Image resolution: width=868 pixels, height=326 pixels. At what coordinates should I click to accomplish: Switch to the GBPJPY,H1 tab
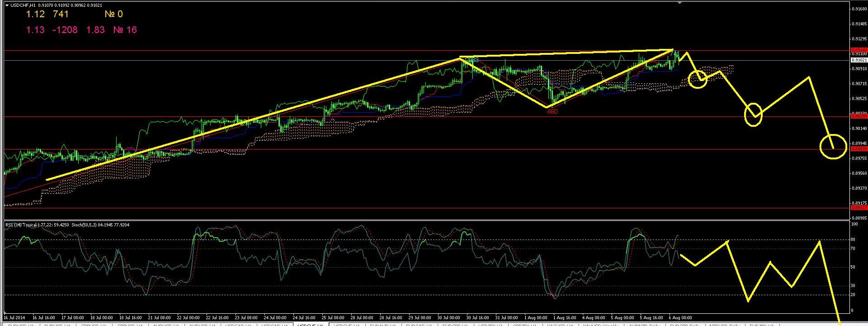coord(527,324)
